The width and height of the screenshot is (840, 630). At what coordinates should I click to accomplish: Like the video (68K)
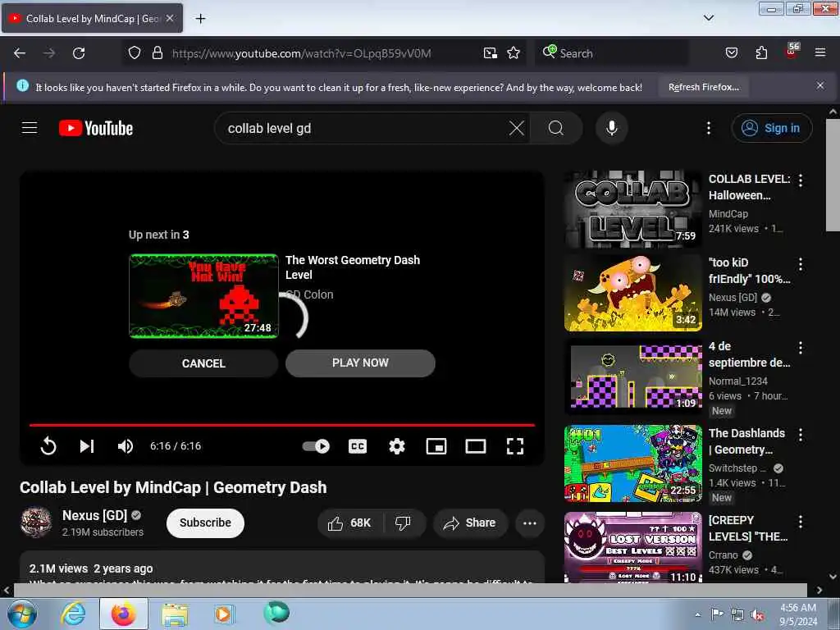(x=350, y=523)
